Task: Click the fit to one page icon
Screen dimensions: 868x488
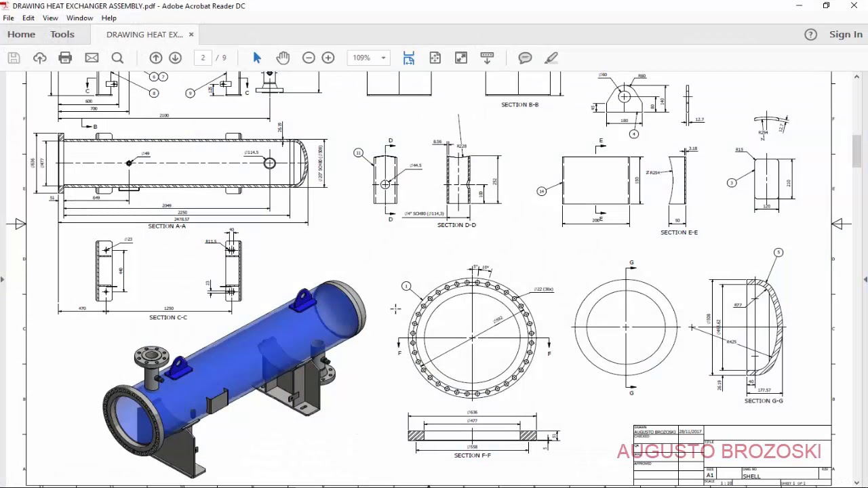Action: tap(435, 58)
